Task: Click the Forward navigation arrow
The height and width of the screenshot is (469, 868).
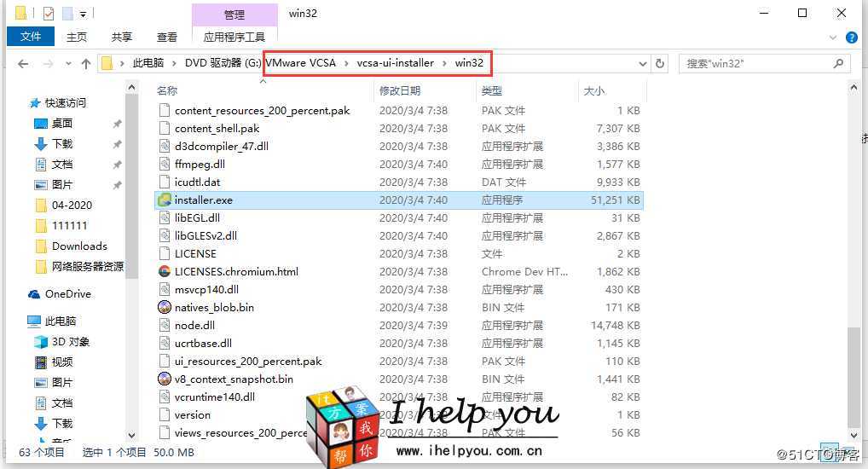Action: (x=48, y=64)
